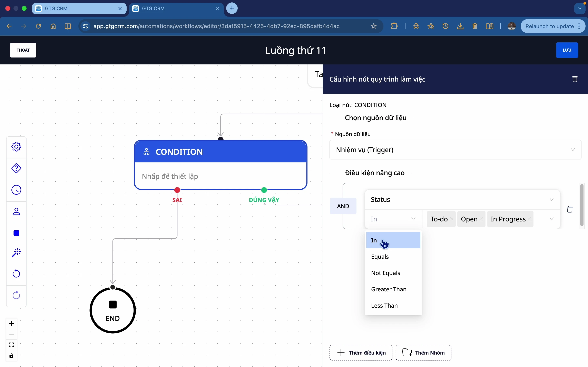Click the Thêm điều kiện button
Screen dimensions: 588x367
[361, 353]
